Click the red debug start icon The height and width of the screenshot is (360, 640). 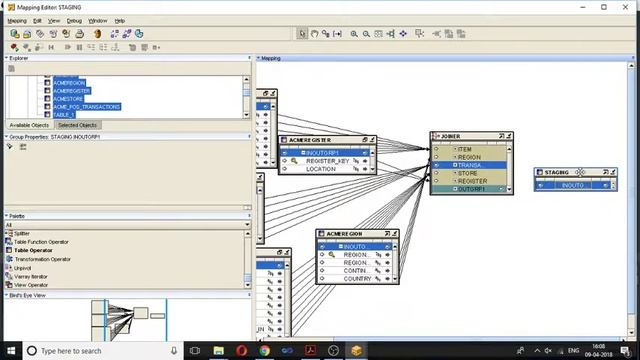(14, 47)
